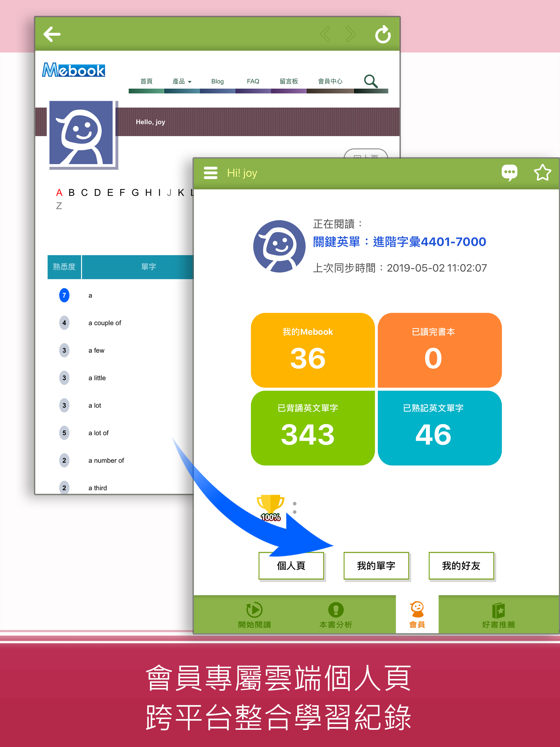Open 會員中心 in the site navigation
560x747 pixels.
tap(330, 81)
